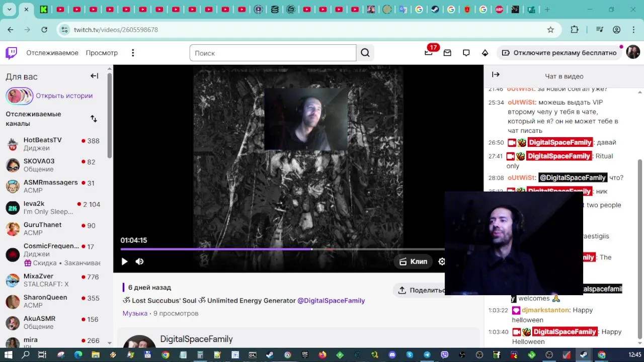Viewport: 644px width, 362px height.
Task: Open Chrome three-dot menu
Action: tap(633, 30)
